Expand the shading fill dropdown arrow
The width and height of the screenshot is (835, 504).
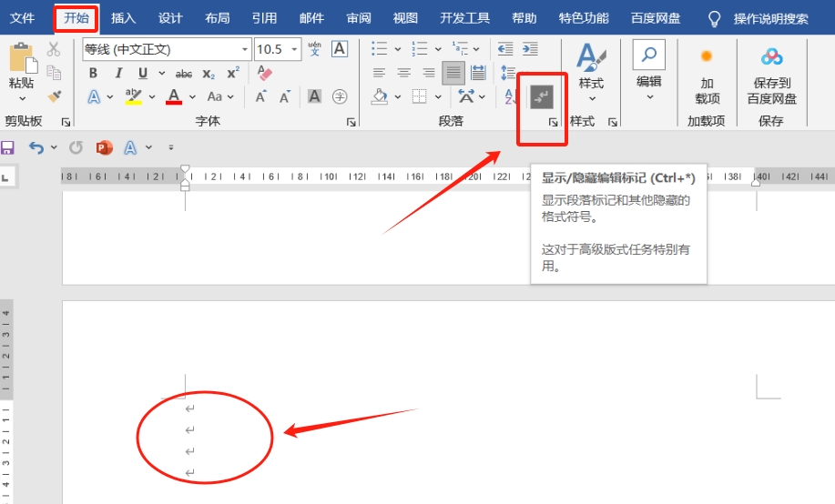pyautogui.click(x=397, y=96)
